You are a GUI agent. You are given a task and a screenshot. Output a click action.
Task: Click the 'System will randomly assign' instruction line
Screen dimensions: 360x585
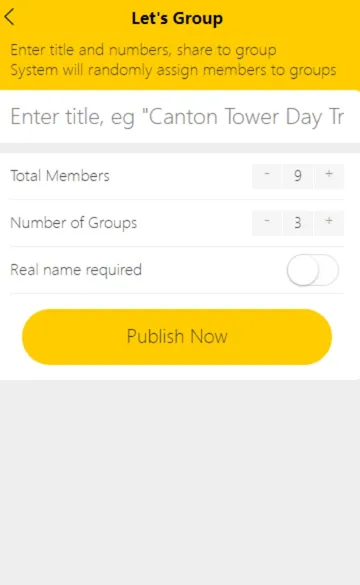tap(173, 70)
